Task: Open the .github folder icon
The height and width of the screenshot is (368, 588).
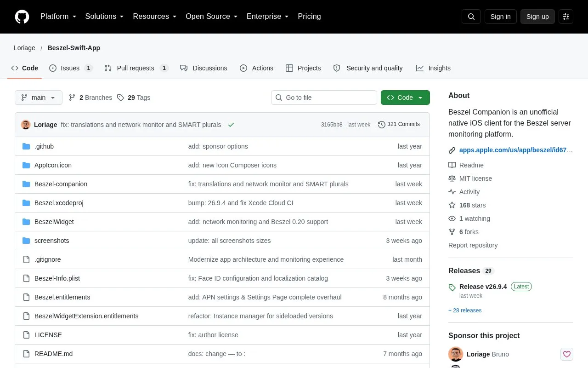Action: coord(26,146)
